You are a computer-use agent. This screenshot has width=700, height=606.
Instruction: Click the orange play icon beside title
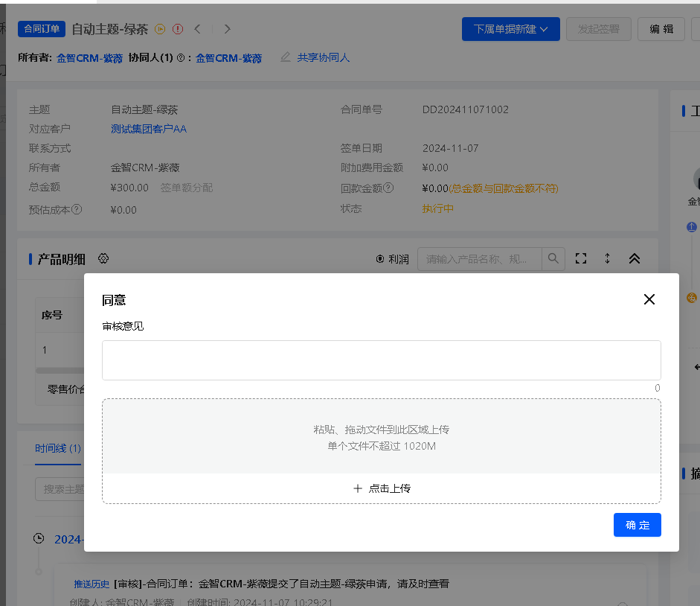click(160, 29)
